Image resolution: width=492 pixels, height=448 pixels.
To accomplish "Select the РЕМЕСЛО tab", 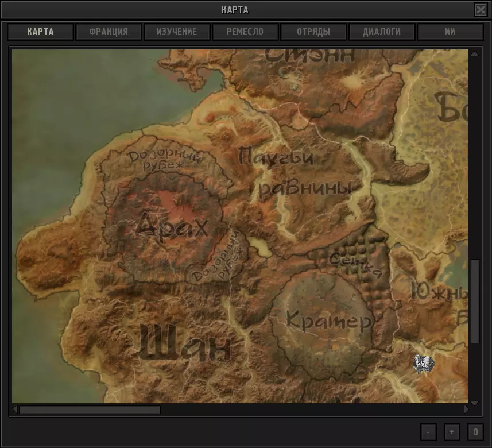I will pos(245,32).
